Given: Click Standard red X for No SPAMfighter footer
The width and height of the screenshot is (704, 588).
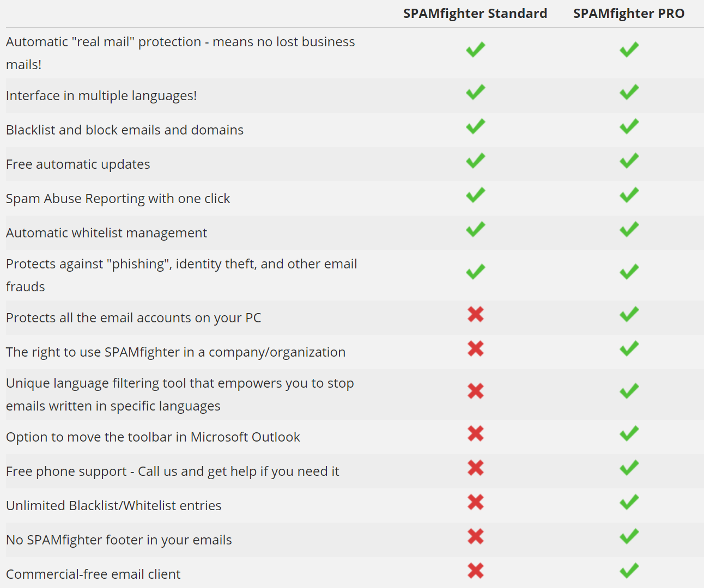Looking at the screenshot, I should point(475,536).
